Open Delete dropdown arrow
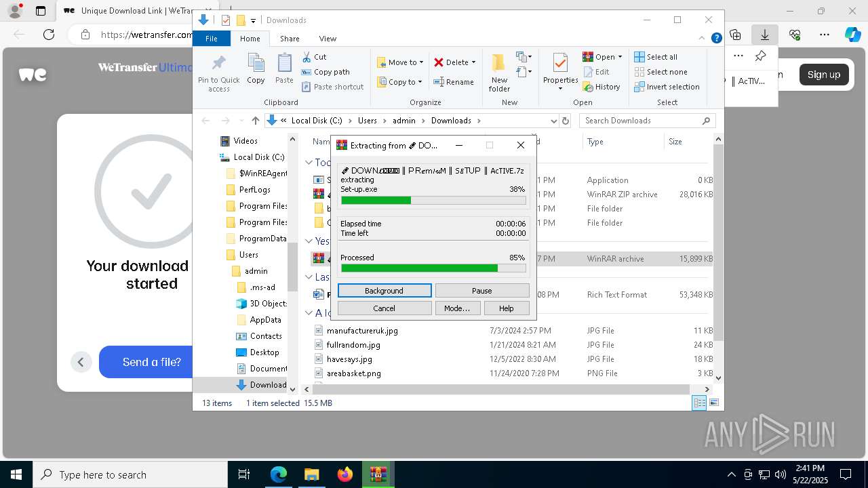The image size is (868, 488). tap(473, 62)
